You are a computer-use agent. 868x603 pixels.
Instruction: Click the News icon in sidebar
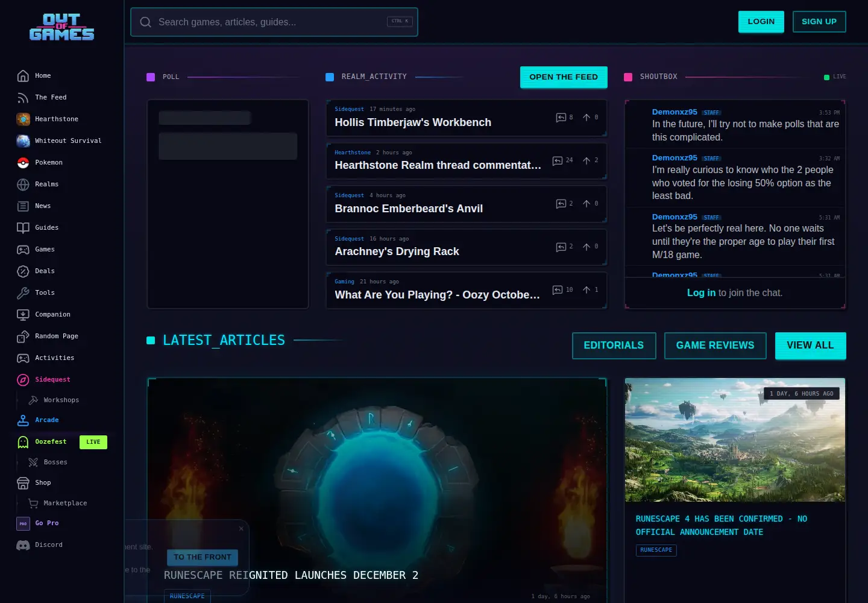23,206
